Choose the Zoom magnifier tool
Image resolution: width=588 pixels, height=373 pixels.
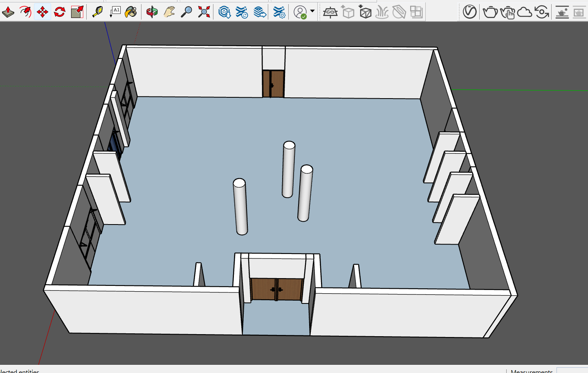[186, 12]
